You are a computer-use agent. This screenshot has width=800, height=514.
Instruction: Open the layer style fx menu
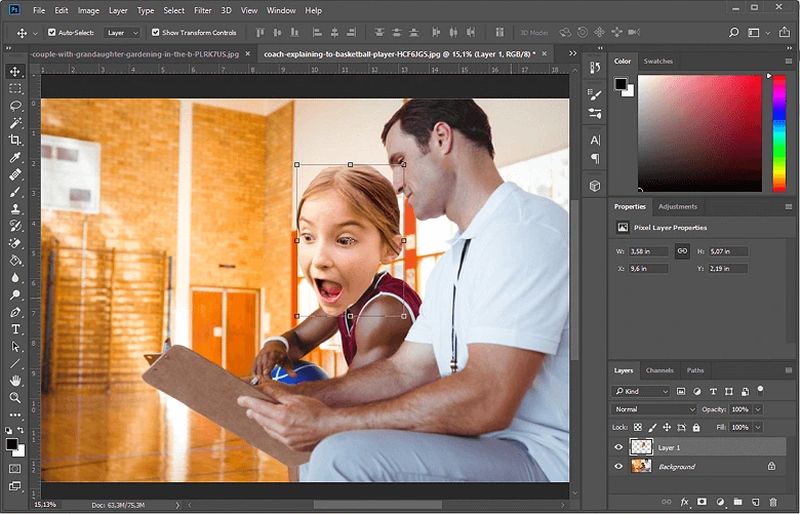[685, 501]
